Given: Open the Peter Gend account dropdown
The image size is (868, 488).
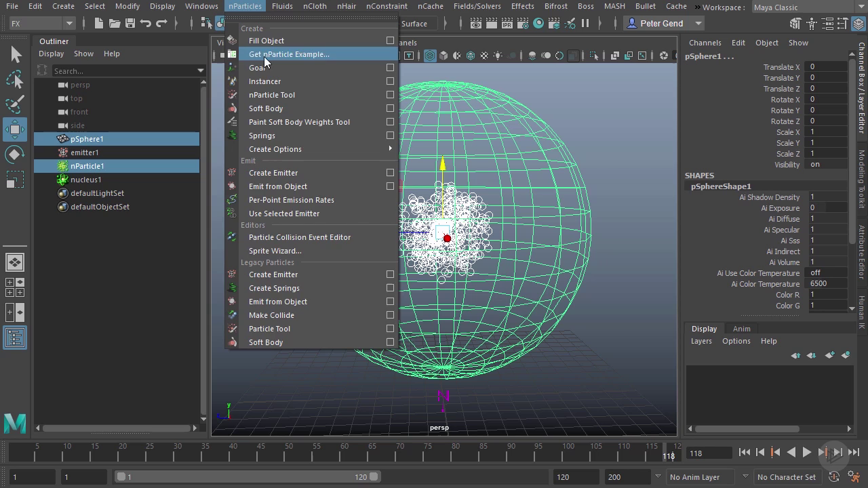Looking at the screenshot, I should pyautogui.click(x=663, y=23).
